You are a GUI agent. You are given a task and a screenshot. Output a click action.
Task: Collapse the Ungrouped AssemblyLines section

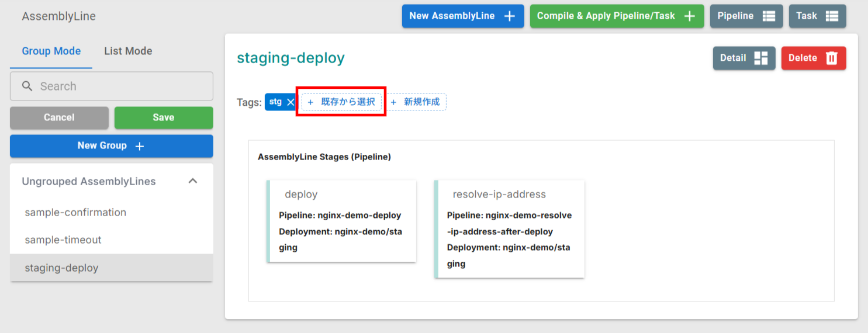pos(192,181)
